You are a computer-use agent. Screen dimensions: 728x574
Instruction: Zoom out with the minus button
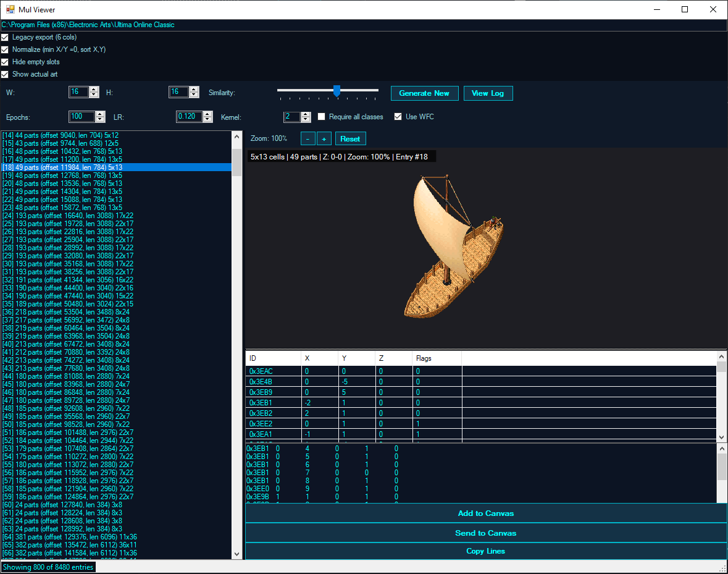pos(308,139)
